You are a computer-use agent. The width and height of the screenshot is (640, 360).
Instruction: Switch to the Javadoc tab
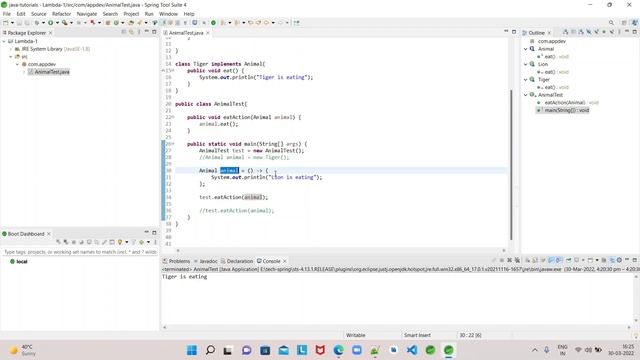point(206,261)
